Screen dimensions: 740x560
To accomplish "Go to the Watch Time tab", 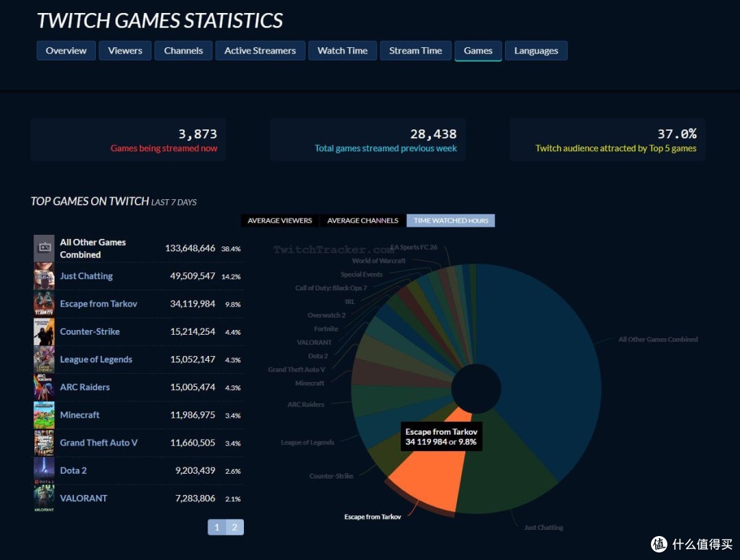I will [343, 51].
